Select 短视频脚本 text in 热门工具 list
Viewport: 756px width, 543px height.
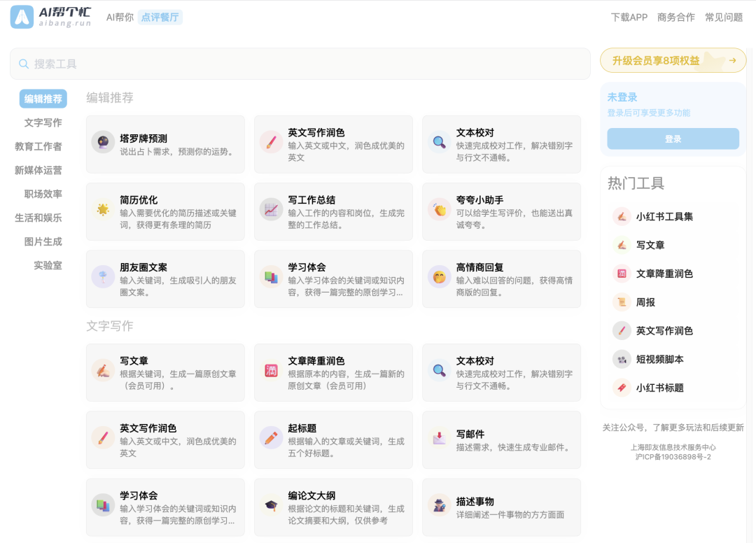(x=660, y=360)
